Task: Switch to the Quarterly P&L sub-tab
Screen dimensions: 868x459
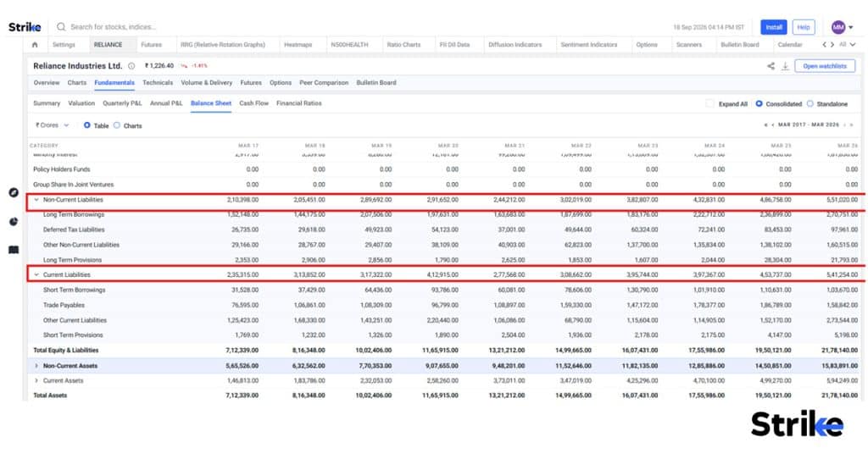Action: 122,103
